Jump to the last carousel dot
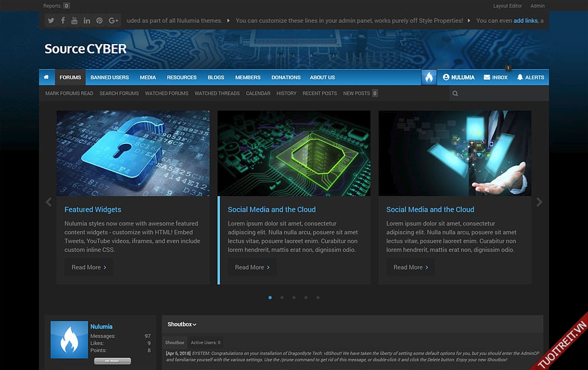This screenshot has height=370, width=588. (318, 298)
